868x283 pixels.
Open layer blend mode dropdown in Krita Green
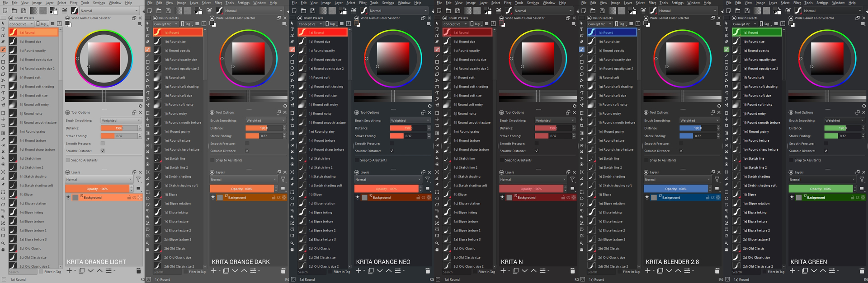click(822, 180)
